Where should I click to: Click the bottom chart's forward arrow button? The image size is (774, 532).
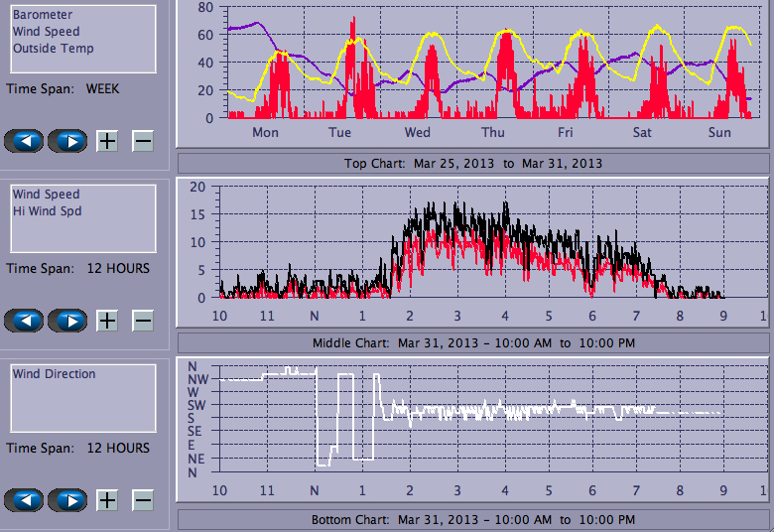coord(68,500)
